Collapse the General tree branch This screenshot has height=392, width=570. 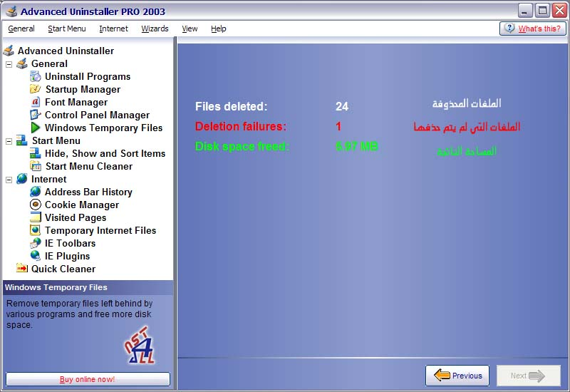9,64
